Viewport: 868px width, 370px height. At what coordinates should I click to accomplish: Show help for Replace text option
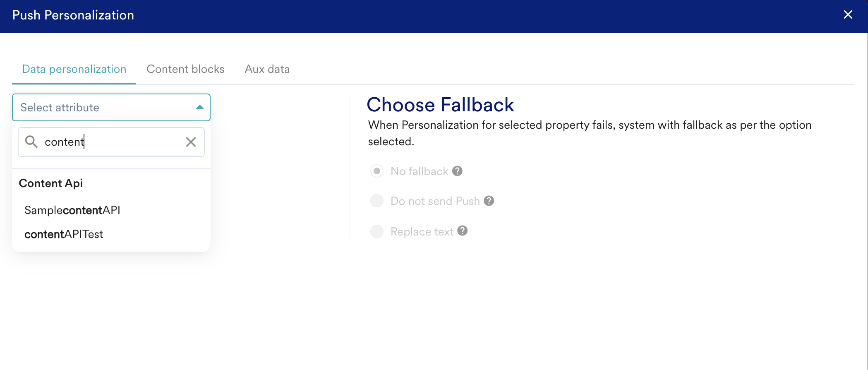coord(463,231)
